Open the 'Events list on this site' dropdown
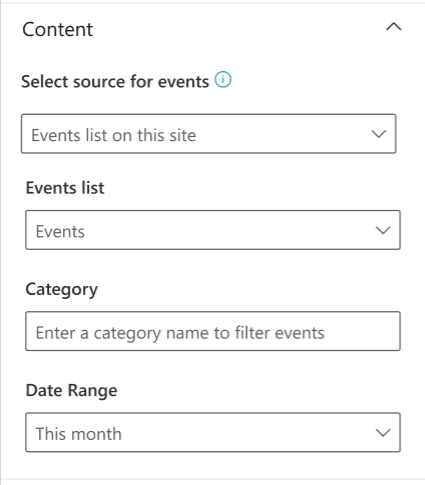This screenshot has width=425, height=485. 209,134
